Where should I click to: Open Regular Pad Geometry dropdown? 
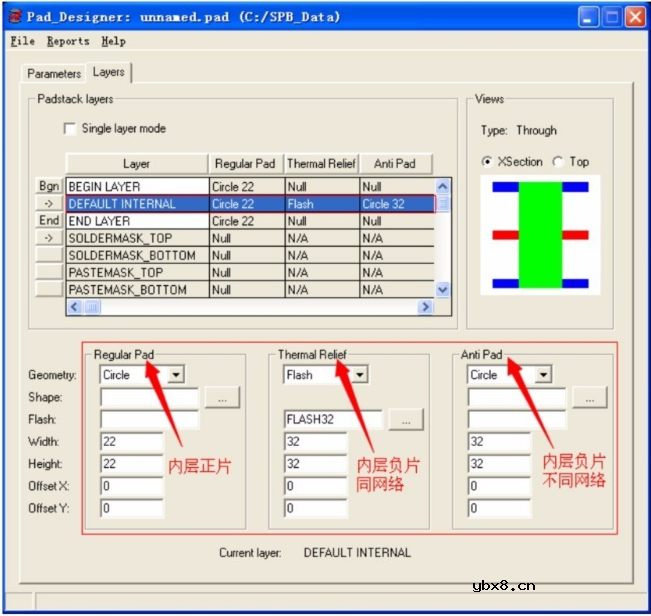coord(175,375)
